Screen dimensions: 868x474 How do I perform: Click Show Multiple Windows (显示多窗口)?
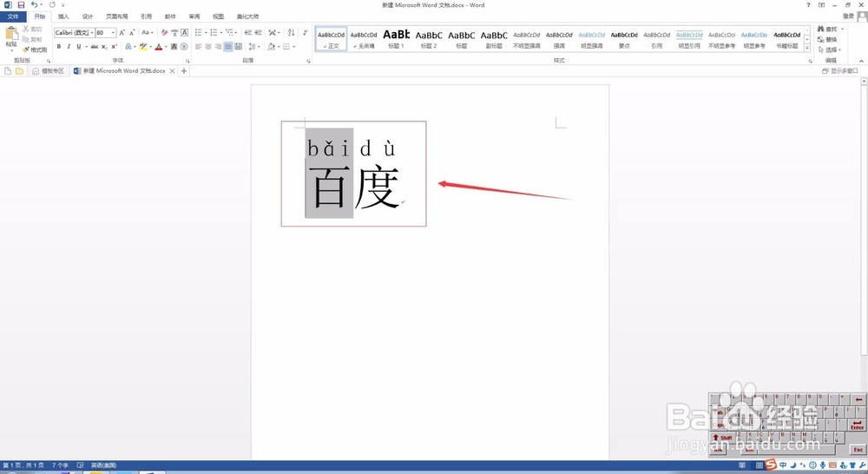[839, 71]
